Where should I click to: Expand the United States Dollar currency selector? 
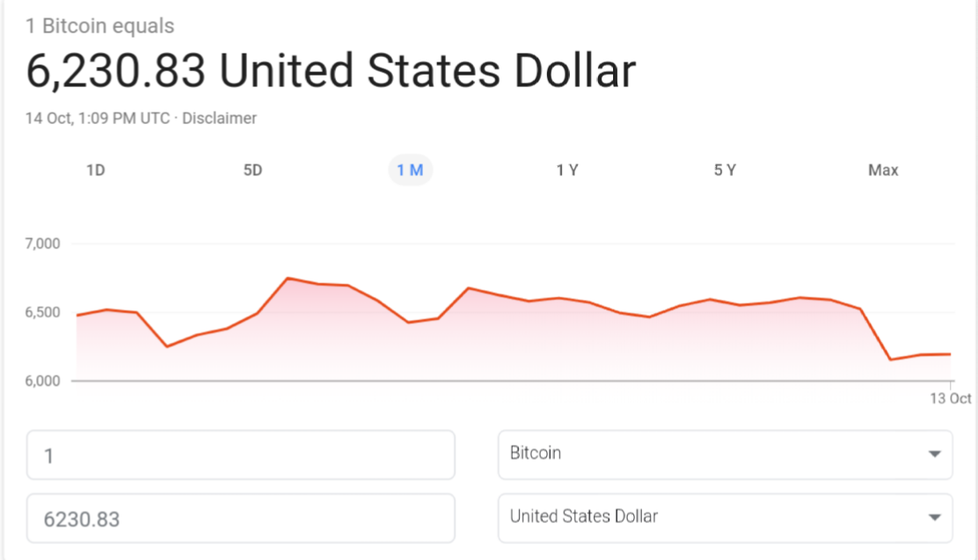click(x=725, y=518)
